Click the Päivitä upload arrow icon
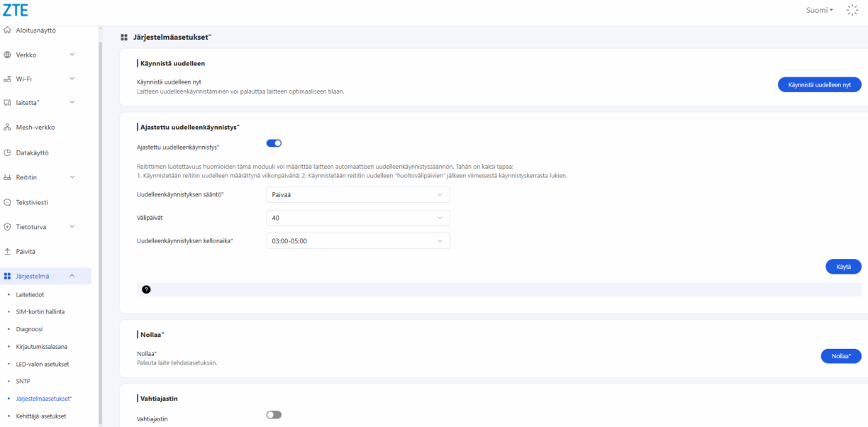The height and width of the screenshot is (427, 868). pos(8,252)
